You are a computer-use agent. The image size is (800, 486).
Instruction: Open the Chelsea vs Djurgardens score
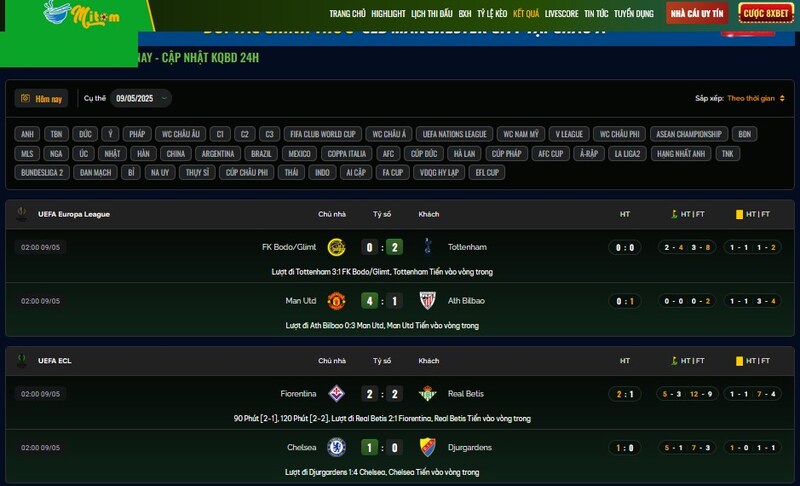[382, 448]
